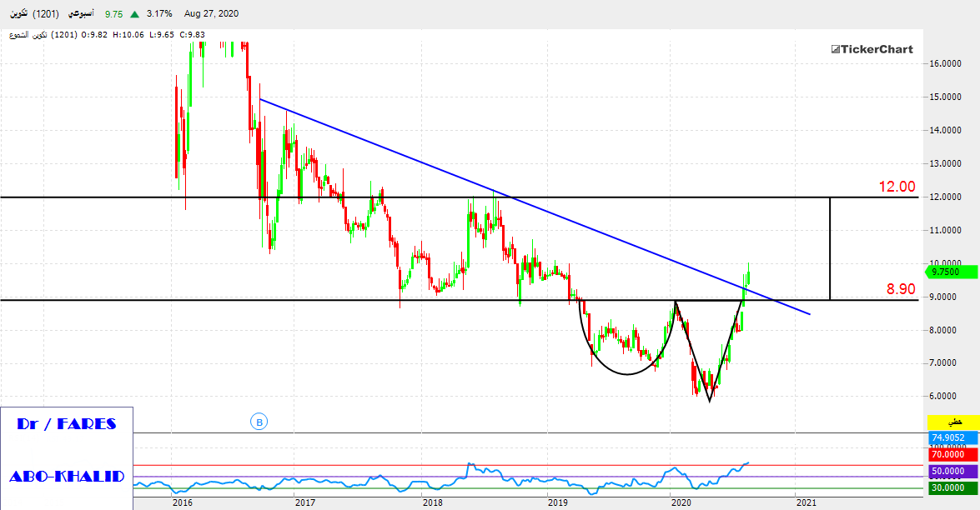
Task: Click the 13.0000 price axis label
Action: click(x=945, y=163)
